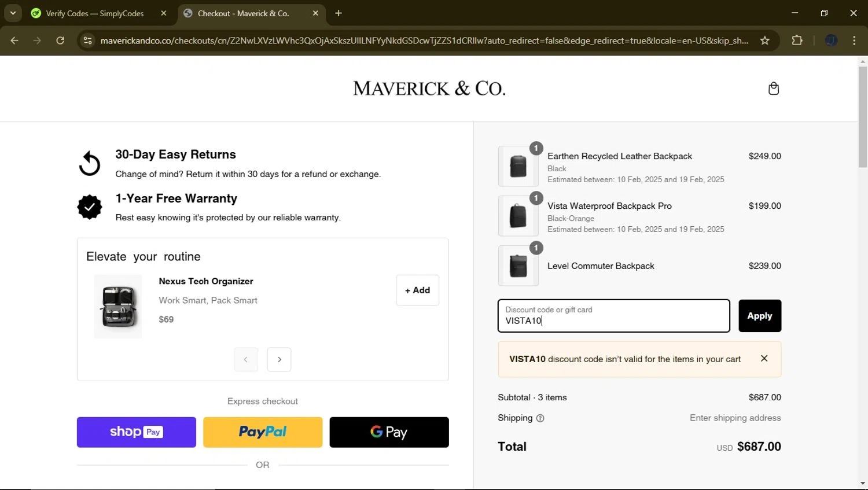Click the $249.00 price
This screenshot has width=868, height=490.
click(x=765, y=156)
